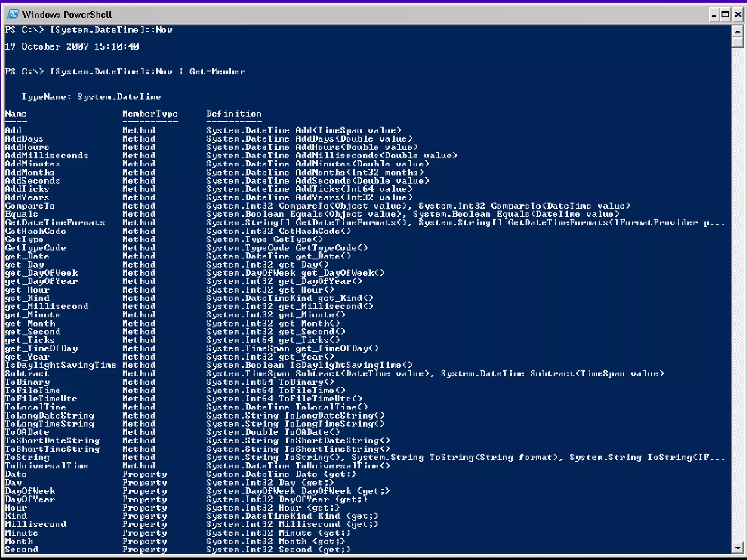
Task: Click the AddMilliseconds method name
Action: pyautogui.click(x=46, y=155)
